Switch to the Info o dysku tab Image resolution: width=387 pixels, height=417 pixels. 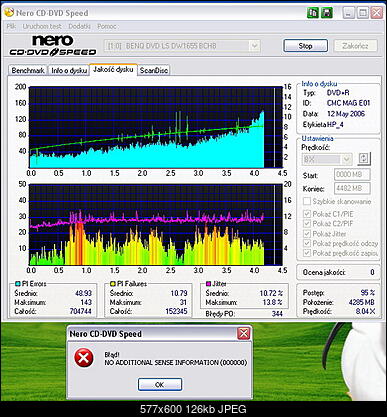point(69,70)
